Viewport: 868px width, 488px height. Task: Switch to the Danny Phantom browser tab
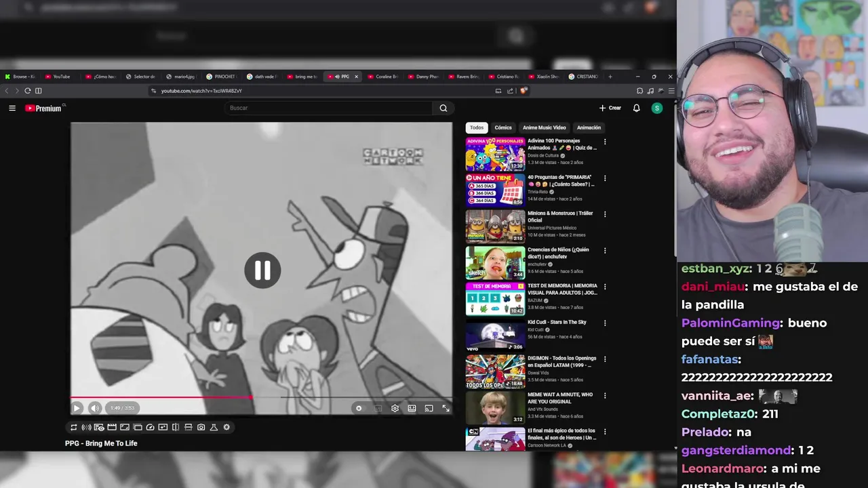click(422, 77)
